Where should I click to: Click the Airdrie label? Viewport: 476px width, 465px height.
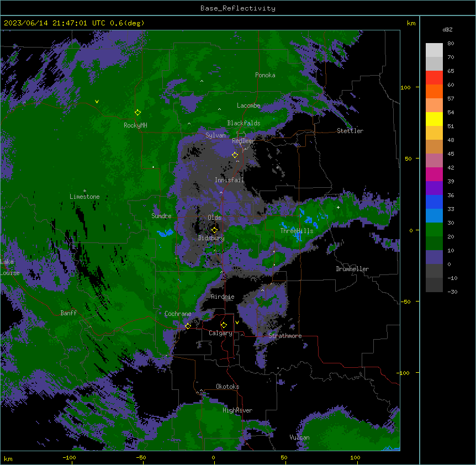[x=223, y=297]
